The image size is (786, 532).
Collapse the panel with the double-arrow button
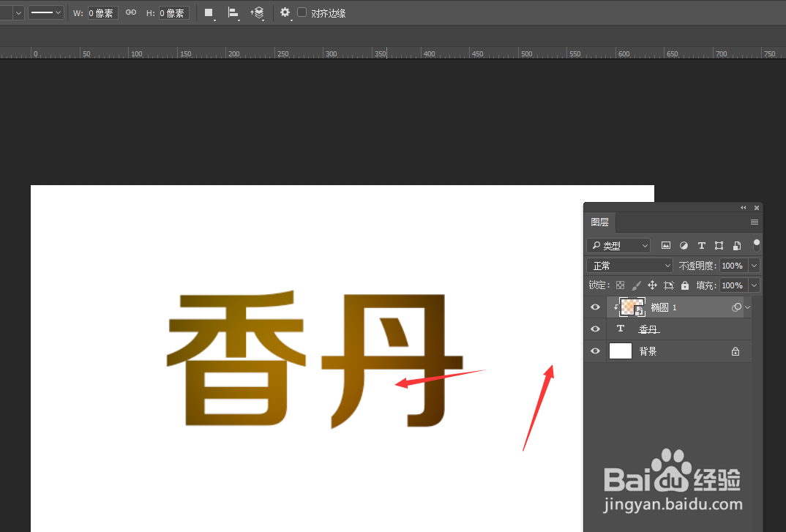point(743,207)
